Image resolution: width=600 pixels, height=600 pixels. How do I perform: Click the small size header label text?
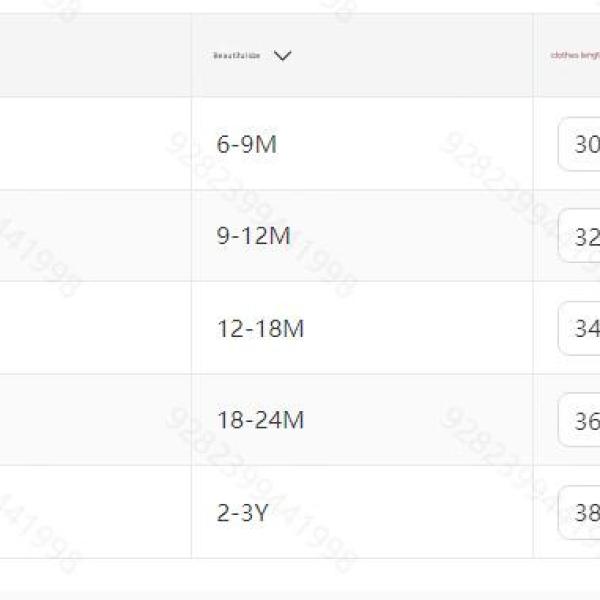(x=237, y=56)
